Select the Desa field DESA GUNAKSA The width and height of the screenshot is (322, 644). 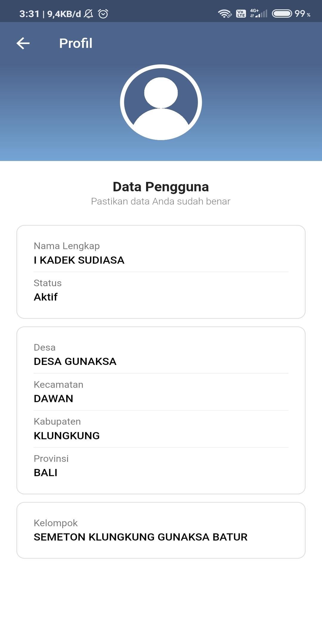pos(161,355)
